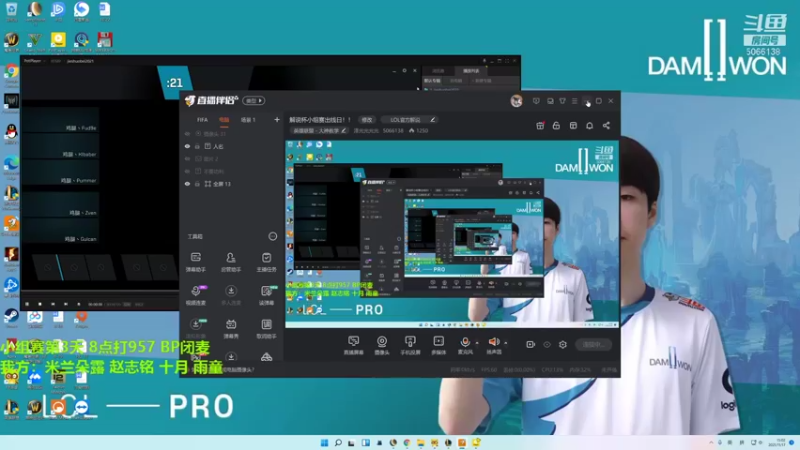Show the hidden 图片 2 source

[x=187, y=159]
